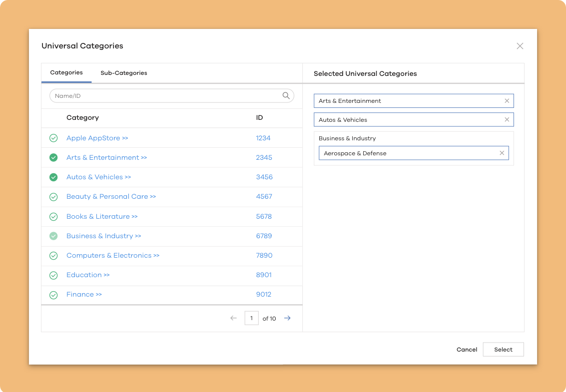
Task: Expand Computers & Electronics category
Action: (112, 256)
